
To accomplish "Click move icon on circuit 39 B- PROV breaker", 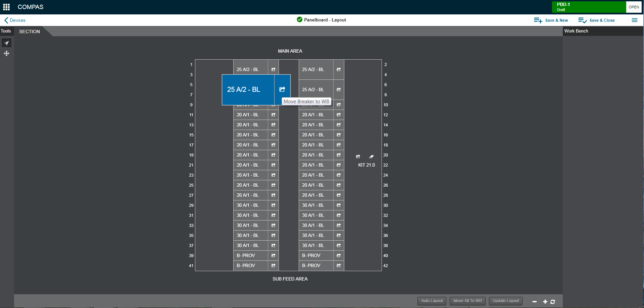I will (x=273, y=255).
